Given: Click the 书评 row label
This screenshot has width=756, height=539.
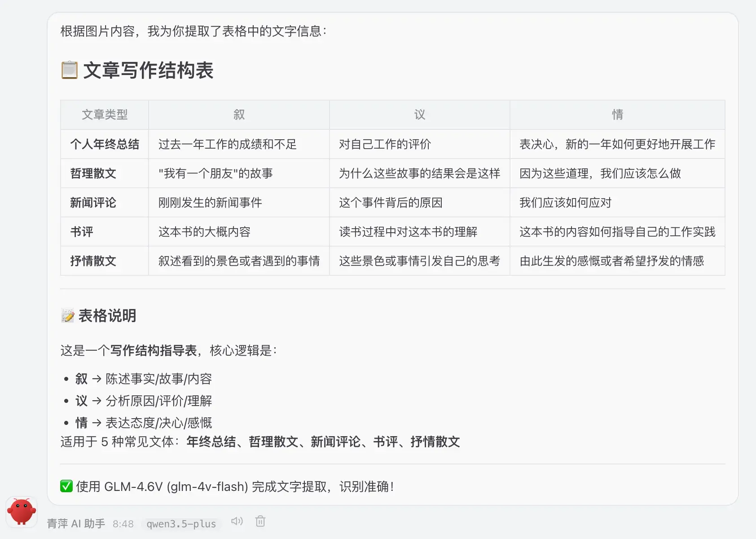Looking at the screenshot, I should (82, 232).
